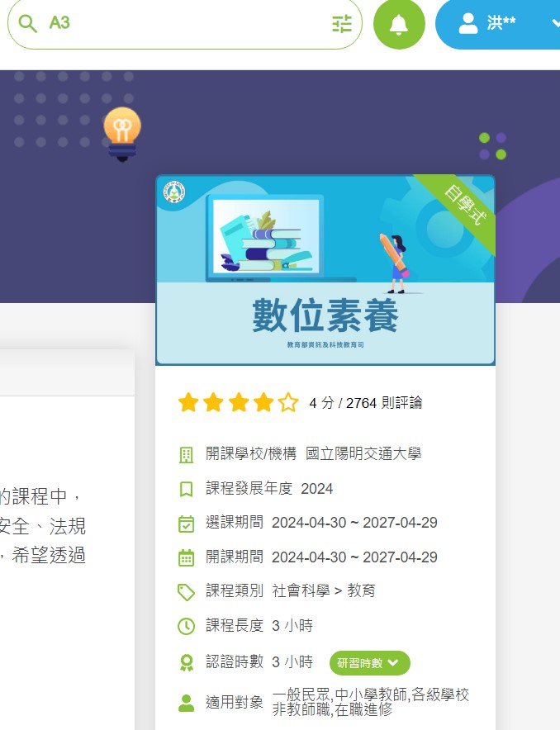Open advanced search filter sliders icon
The height and width of the screenshot is (730, 560).
[342, 23]
